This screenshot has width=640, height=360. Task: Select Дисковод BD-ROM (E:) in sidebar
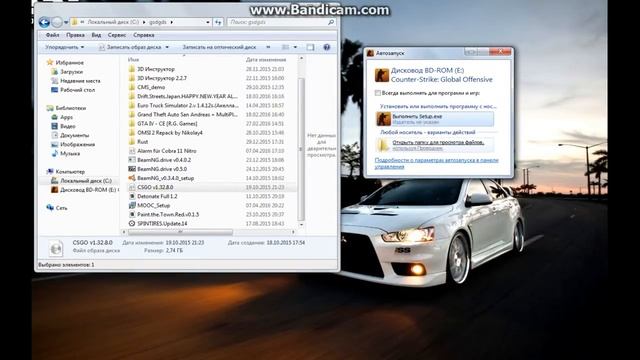(88, 190)
